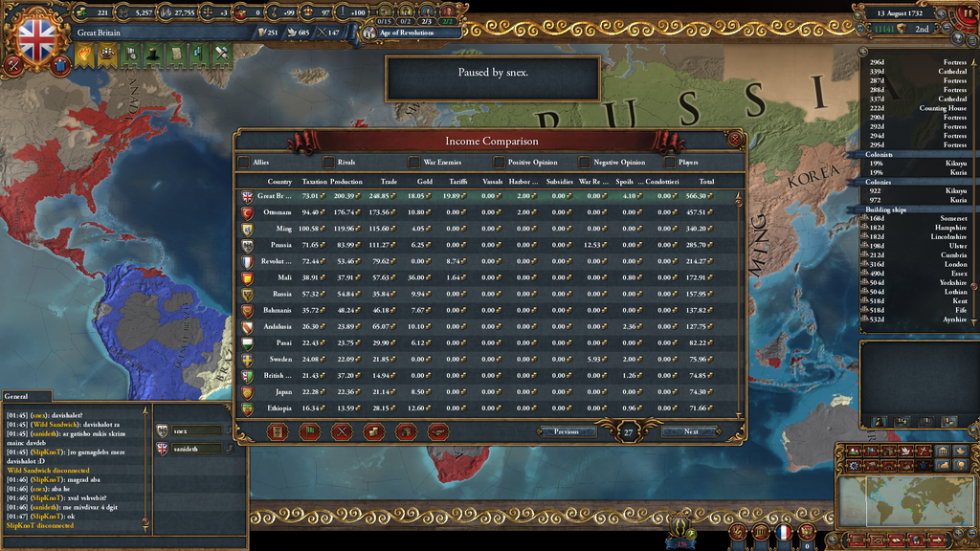Select terrain map mode mountain icon

(x=855, y=452)
